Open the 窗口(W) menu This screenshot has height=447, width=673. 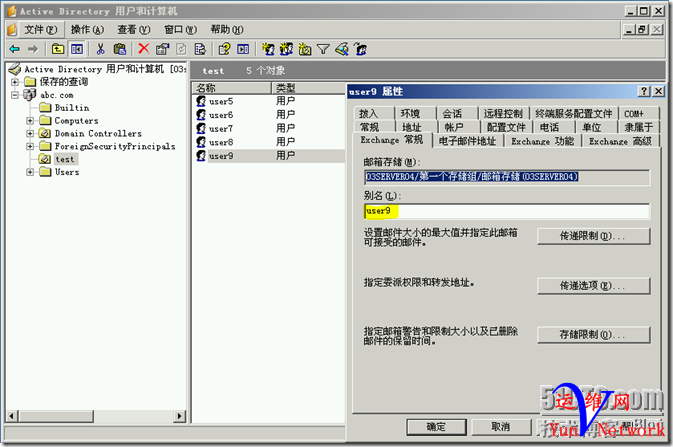180,30
